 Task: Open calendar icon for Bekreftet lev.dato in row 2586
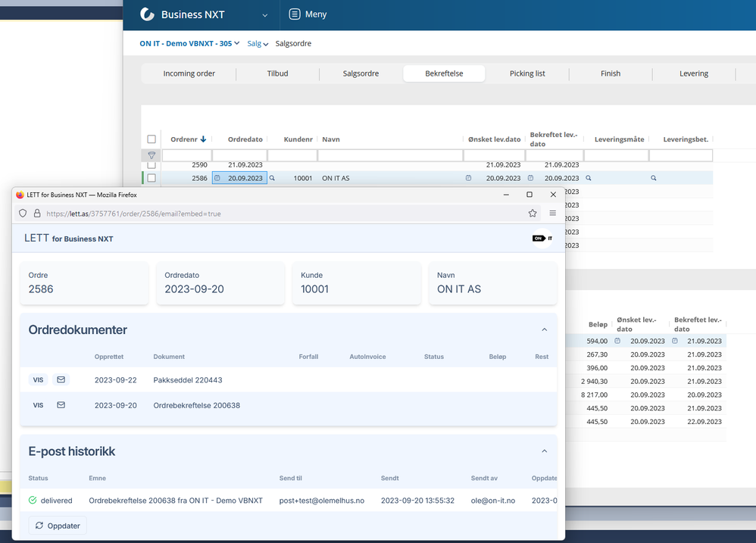tap(530, 178)
